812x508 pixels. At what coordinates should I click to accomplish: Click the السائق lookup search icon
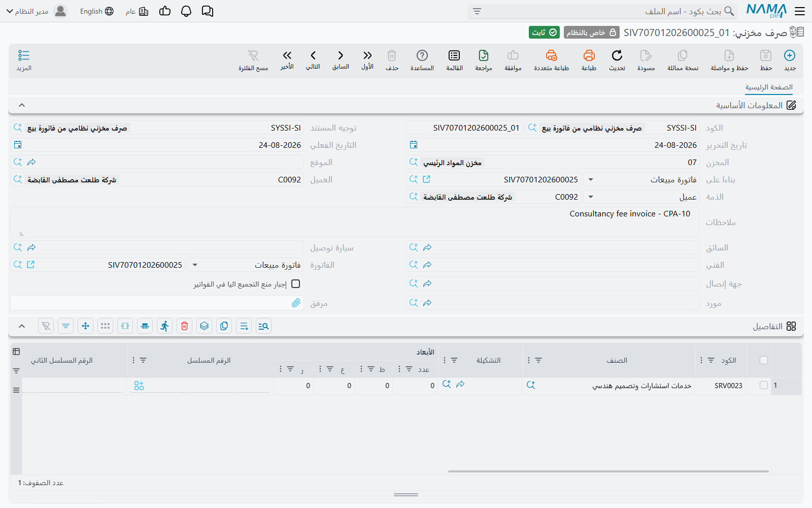[x=414, y=247]
